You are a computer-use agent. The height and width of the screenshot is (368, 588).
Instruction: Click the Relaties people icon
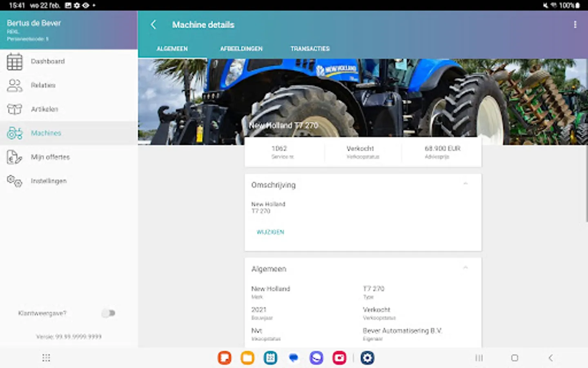click(x=15, y=85)
